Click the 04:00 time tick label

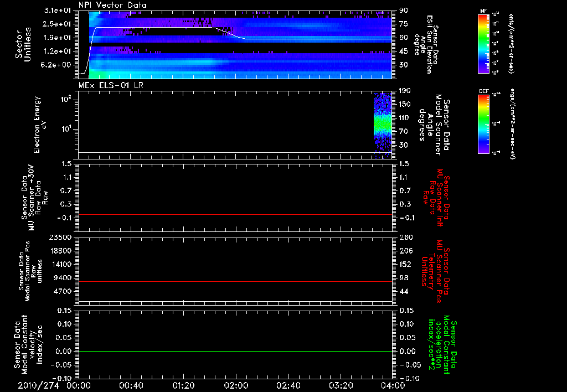pos(393,385)
